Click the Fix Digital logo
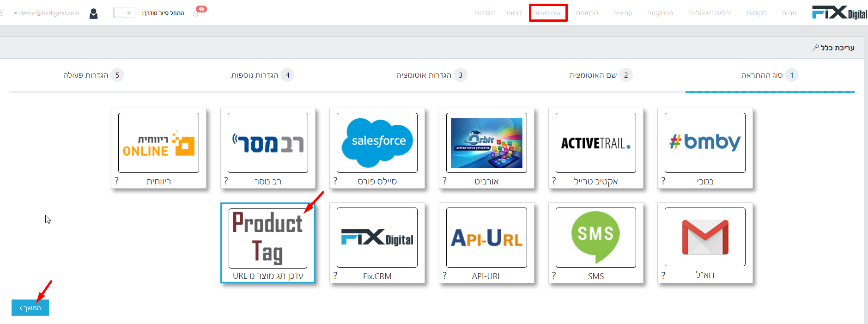Screen dimensions: 868x324 pos(839,12)
